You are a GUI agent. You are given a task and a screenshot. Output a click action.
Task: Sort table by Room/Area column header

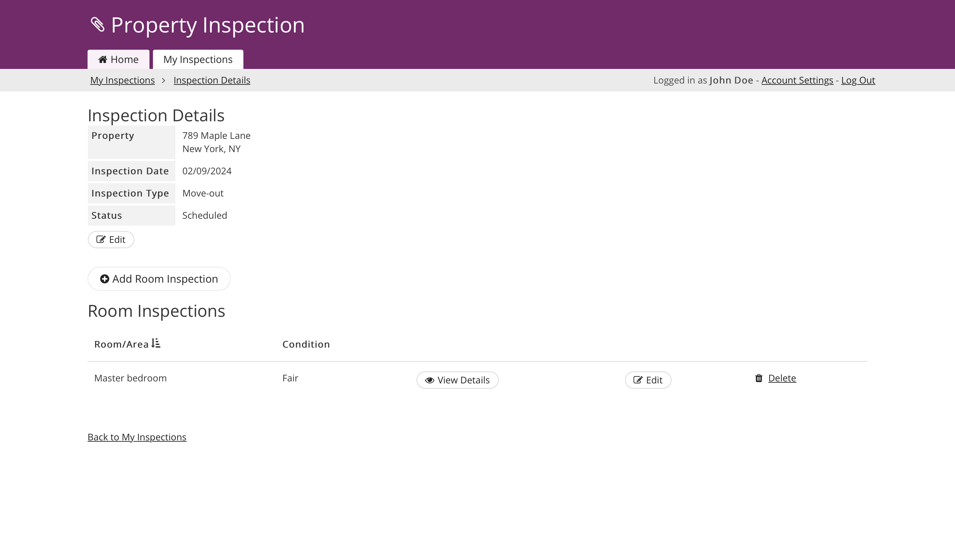click(x=121, y=345)
